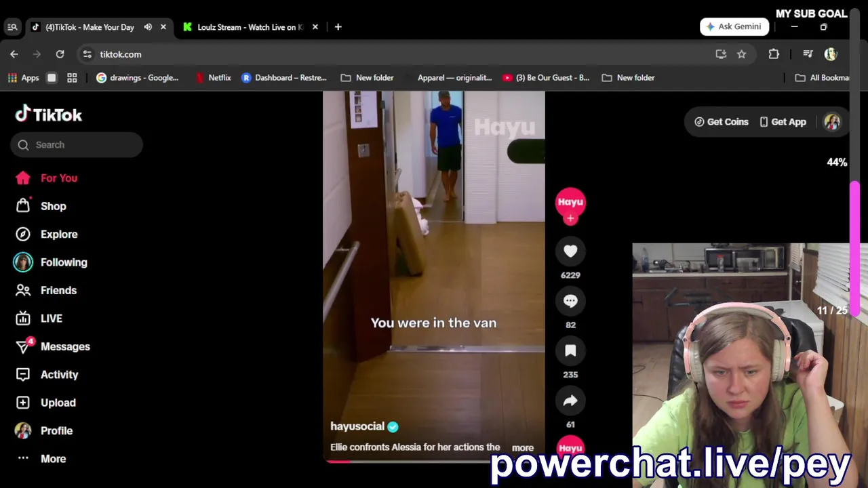Click the tiktok.com address bar

point(400,54)
